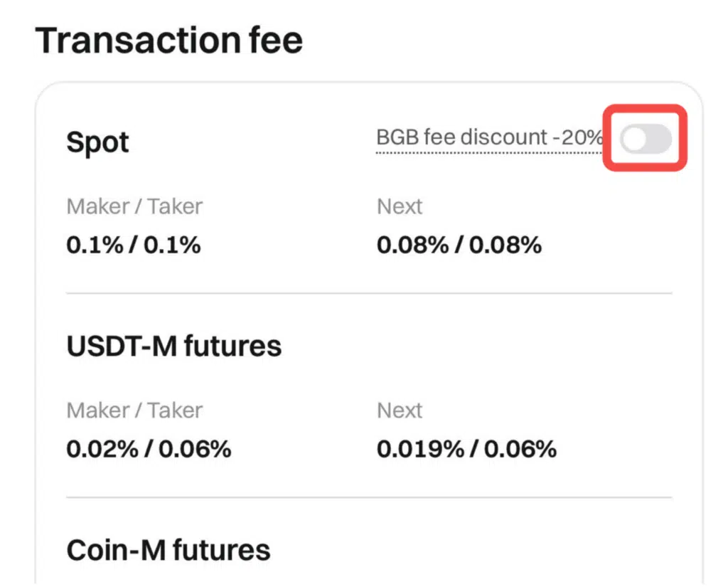728x587 pixels.
Task: Select the Spot section heading
Action: pos(97,143)
